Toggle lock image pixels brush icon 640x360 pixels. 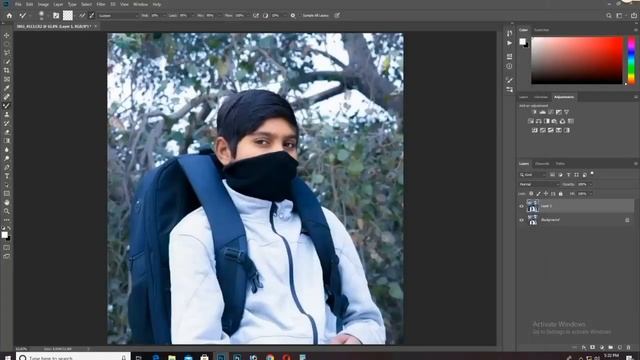point(538,194)
